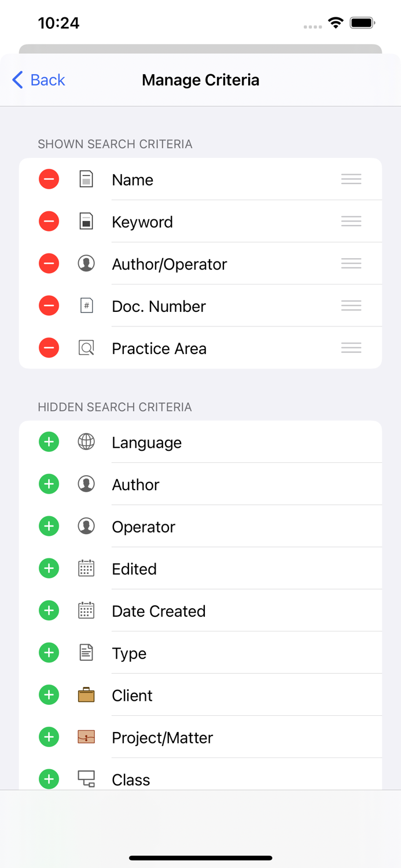Tap the person icon beside Author
Image resolution: width=401 pixels, height=868 pixels.
click(86, 484)
